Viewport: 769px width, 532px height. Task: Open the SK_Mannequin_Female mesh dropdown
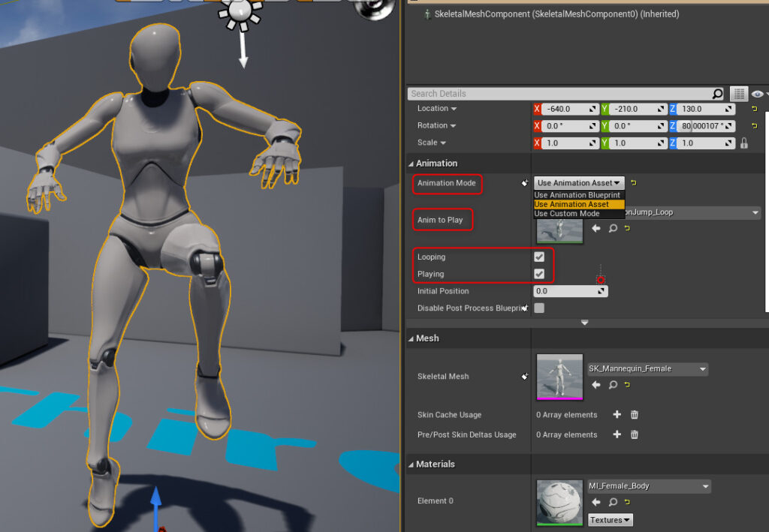[x=647, y=369]
